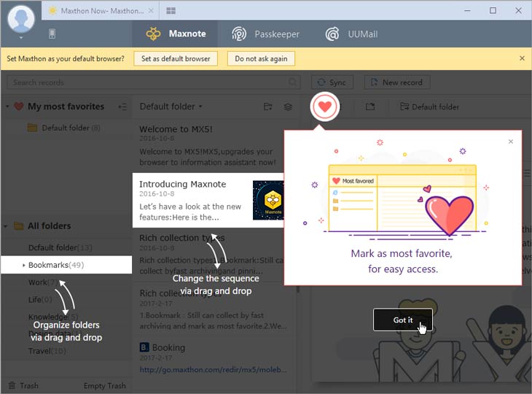Click Set as default browser
Image resolution: width=532 pixels, height=394 pixels.
tap(176, 58)
